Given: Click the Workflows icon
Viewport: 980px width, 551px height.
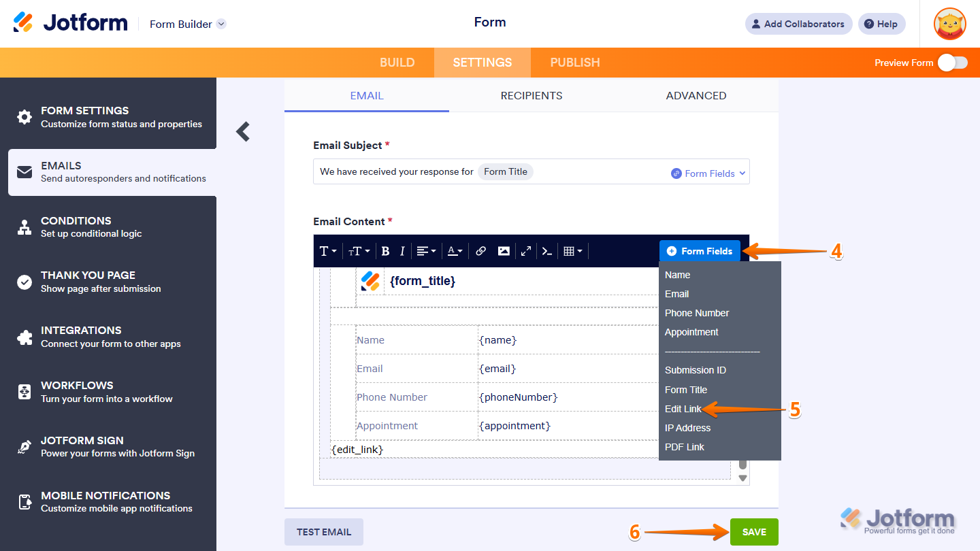Looking at the screenshot, I should pos(24,392).
